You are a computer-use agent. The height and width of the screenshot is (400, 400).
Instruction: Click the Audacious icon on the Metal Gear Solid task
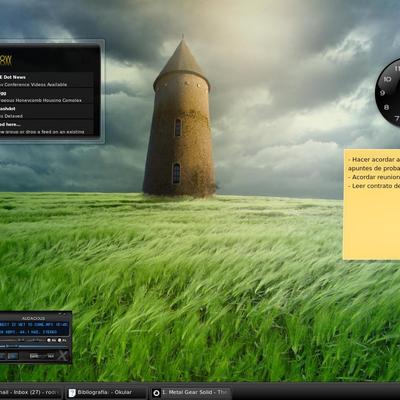pos(156,393)
